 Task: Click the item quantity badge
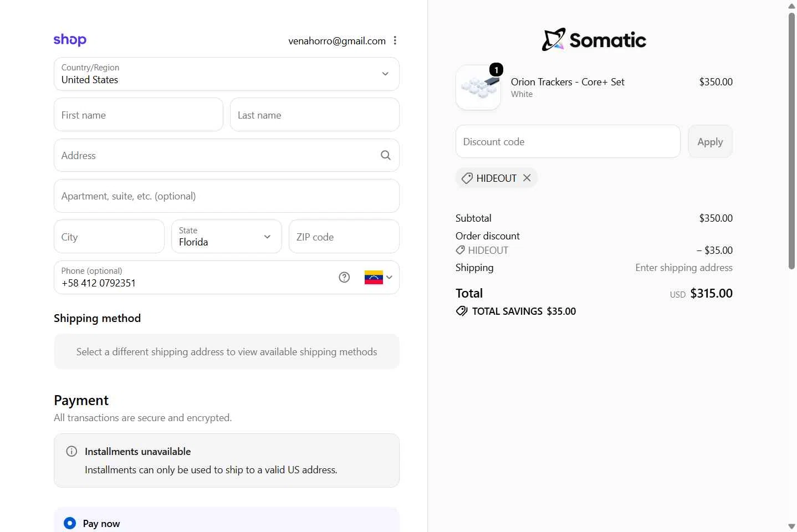[x=497, y=69]
